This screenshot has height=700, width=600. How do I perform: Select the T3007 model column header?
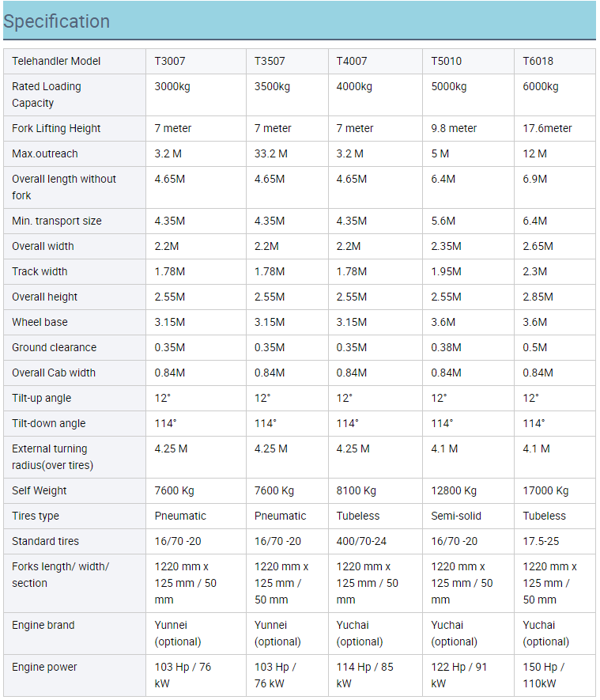170,61
